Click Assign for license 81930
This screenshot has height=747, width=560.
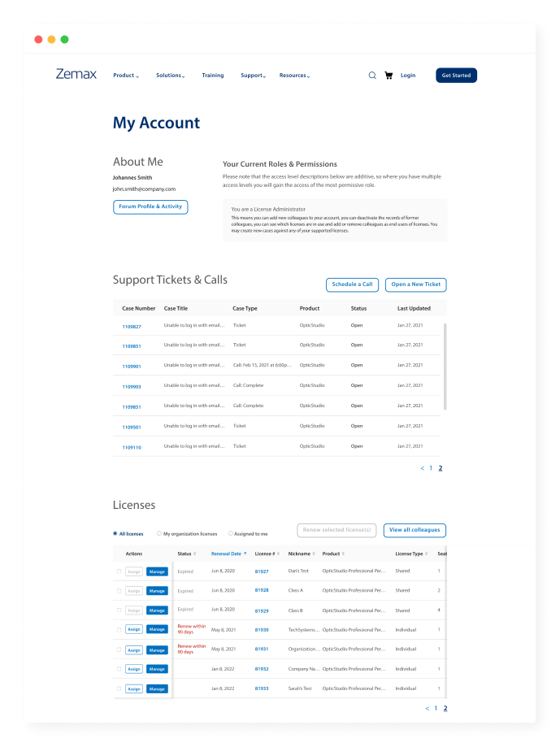[134, 629]
